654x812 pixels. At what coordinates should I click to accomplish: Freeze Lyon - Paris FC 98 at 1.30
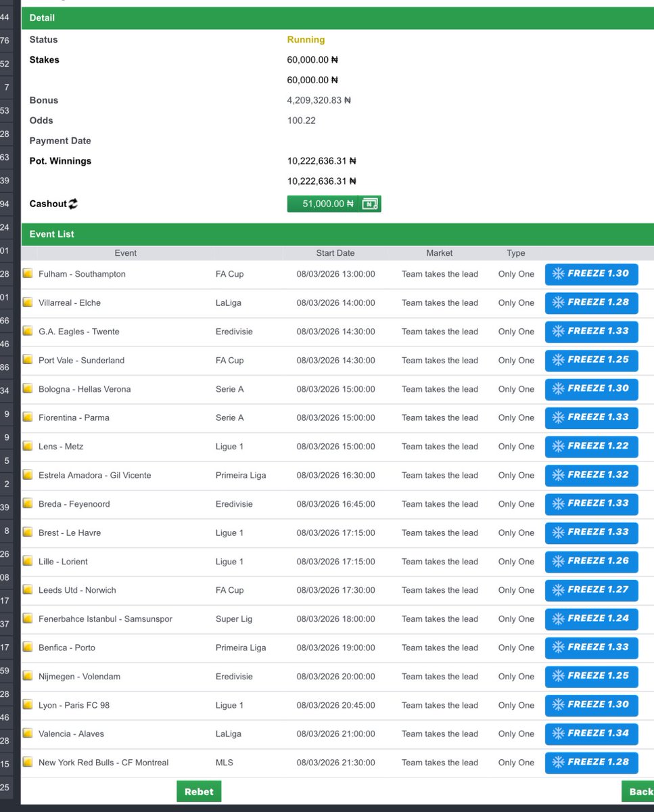point(591,705)
